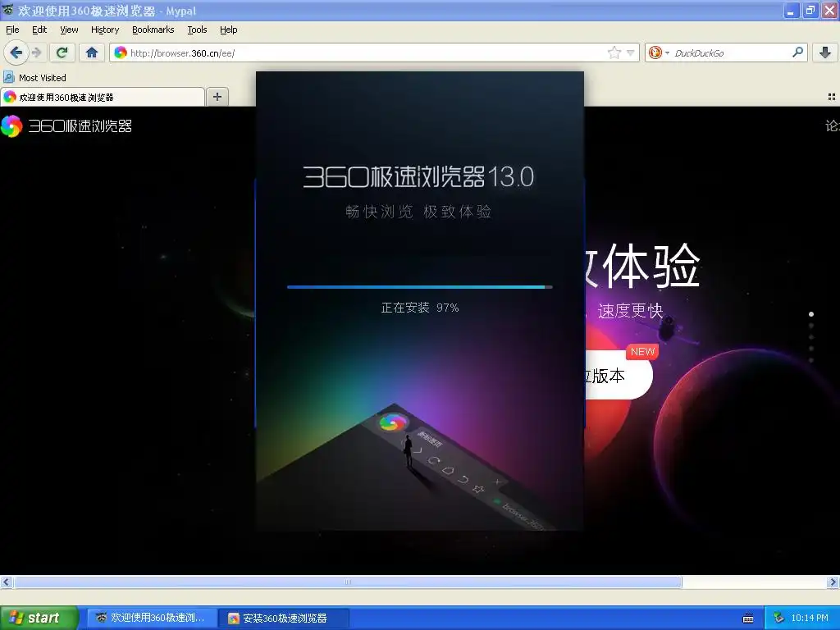
Task: Click the list all tabs icon
Action: coord(832,97)
